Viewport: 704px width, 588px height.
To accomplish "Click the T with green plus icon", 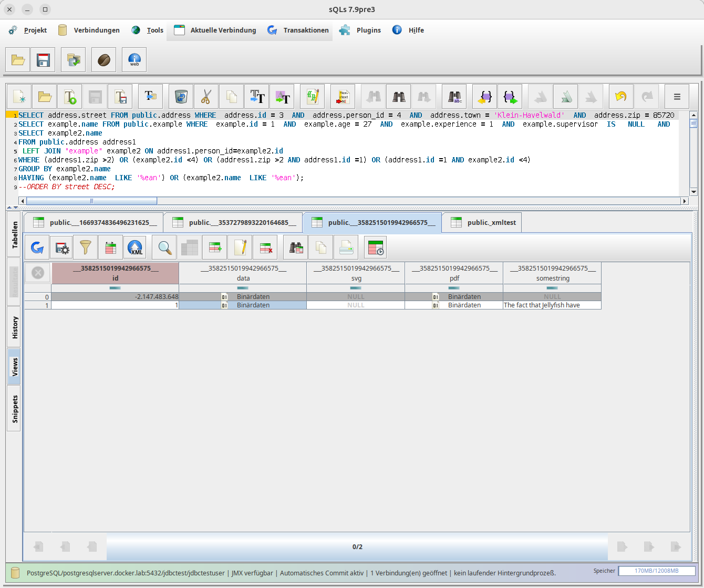I will (70, 97).
